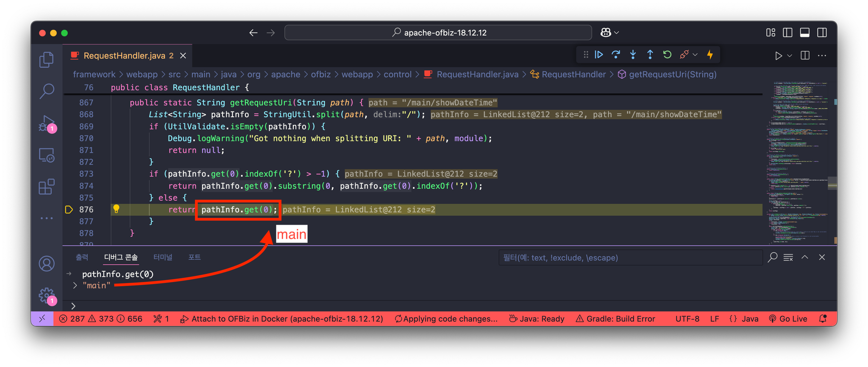Open Extensions view
Screen dimensions: 868x367
[47, 187]
